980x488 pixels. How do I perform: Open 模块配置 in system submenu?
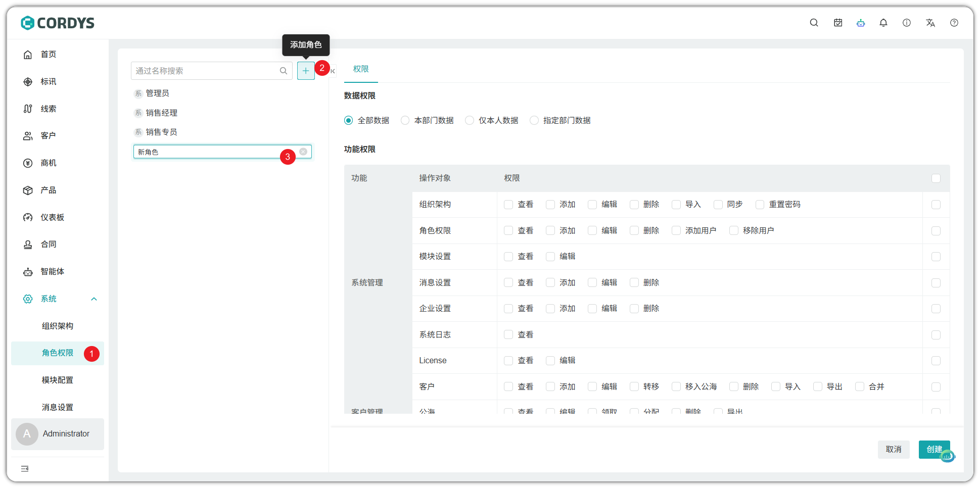pos(57,380)
